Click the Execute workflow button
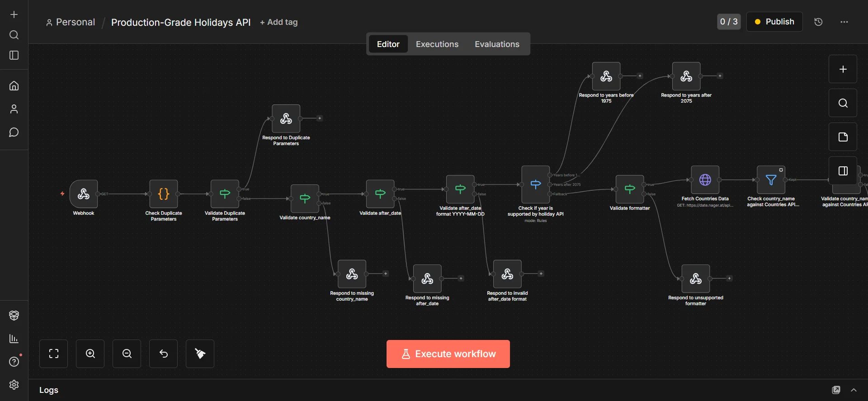 (448, 354)
